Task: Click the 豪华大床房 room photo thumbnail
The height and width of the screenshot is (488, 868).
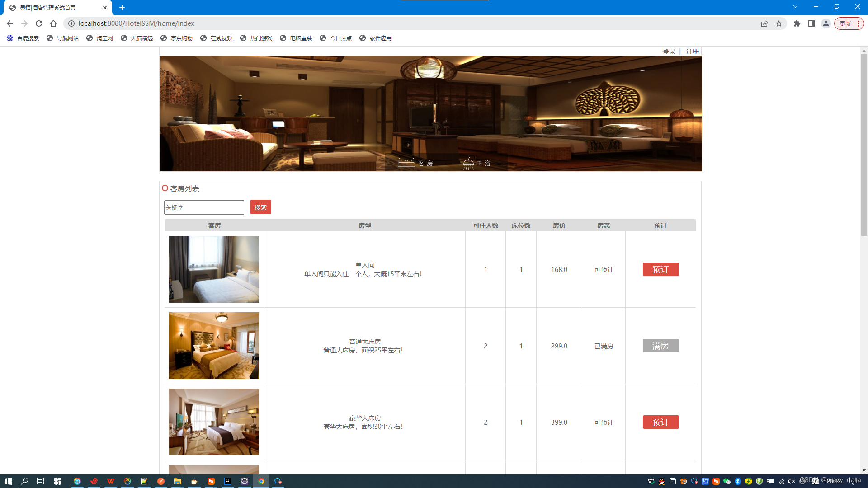Action: point(214,422)
